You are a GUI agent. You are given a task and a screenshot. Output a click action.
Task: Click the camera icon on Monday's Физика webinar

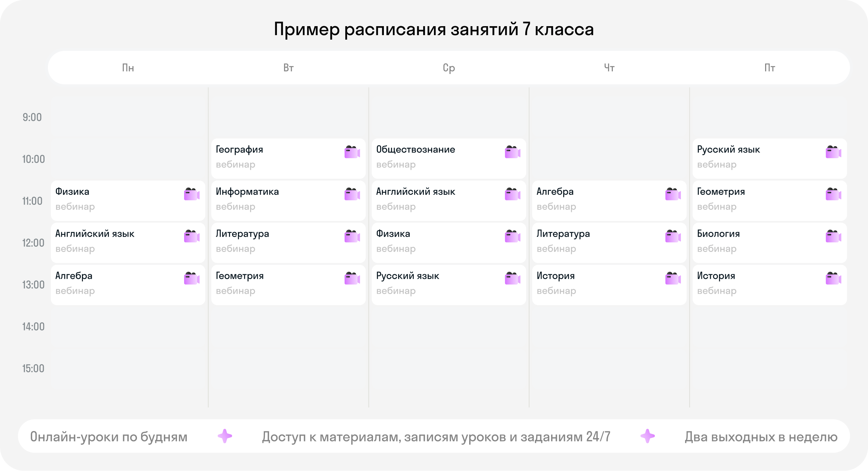pyautogui.click(x=192, y=194)
